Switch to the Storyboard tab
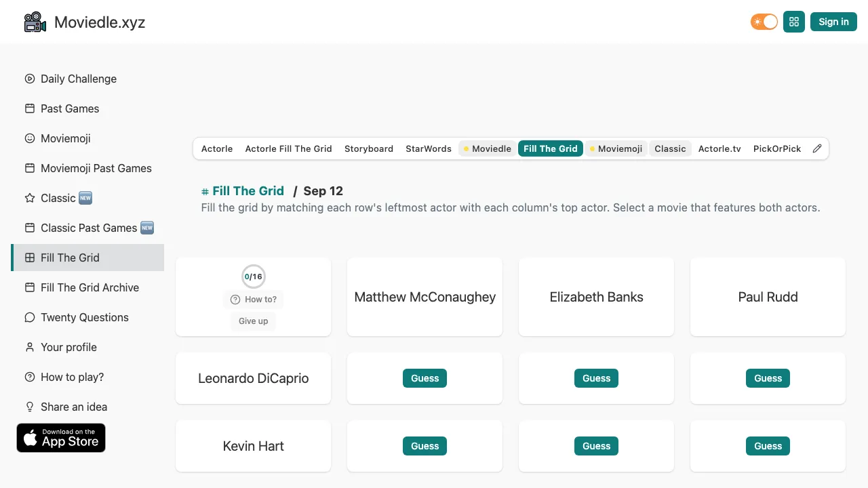This screenshot has height=488, width=868. coord(369,148)
